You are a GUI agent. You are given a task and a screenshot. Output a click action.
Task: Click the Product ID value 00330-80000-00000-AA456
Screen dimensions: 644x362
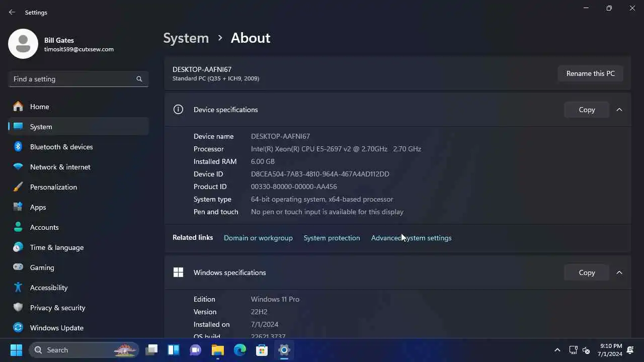pyautogui.click(x=294, y=187)
